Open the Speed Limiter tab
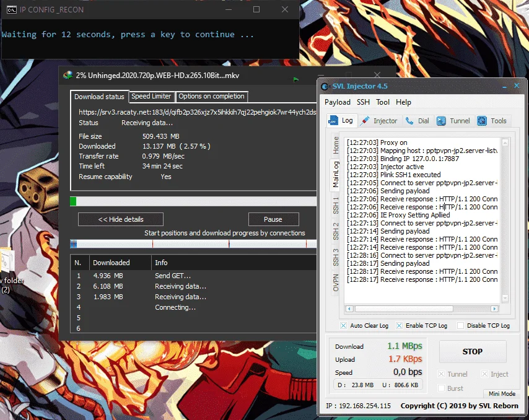Screen dimensions: 529x420 tap(152, 96)
